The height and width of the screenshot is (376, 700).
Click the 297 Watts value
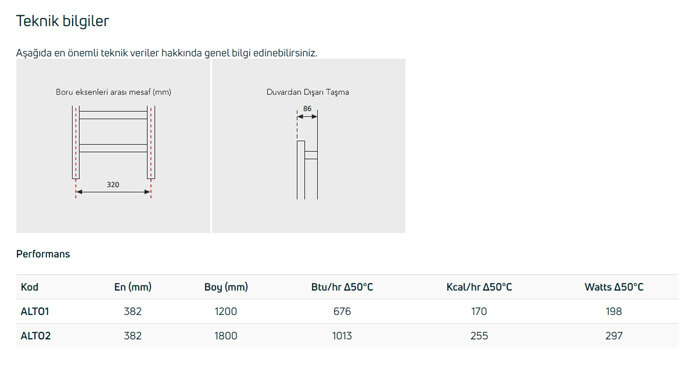614,336
